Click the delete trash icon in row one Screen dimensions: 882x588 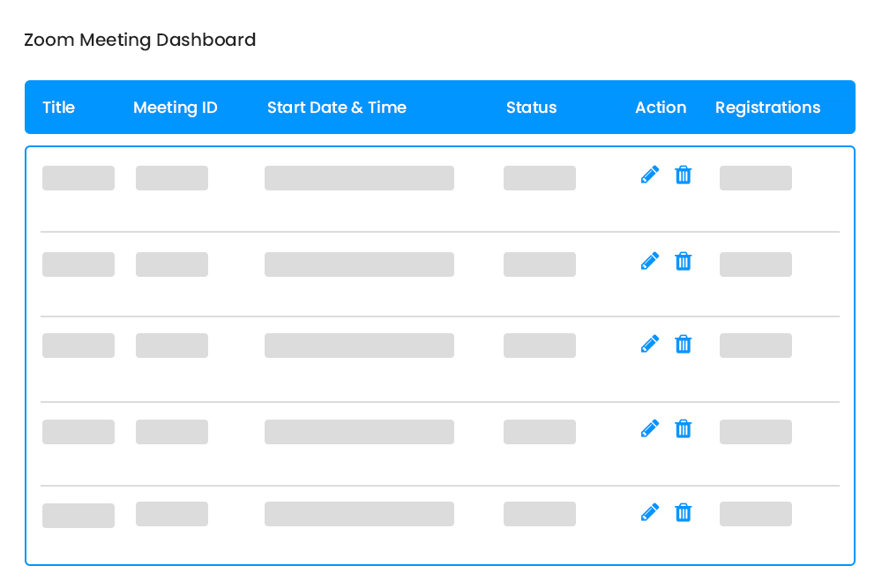[684, 175]
